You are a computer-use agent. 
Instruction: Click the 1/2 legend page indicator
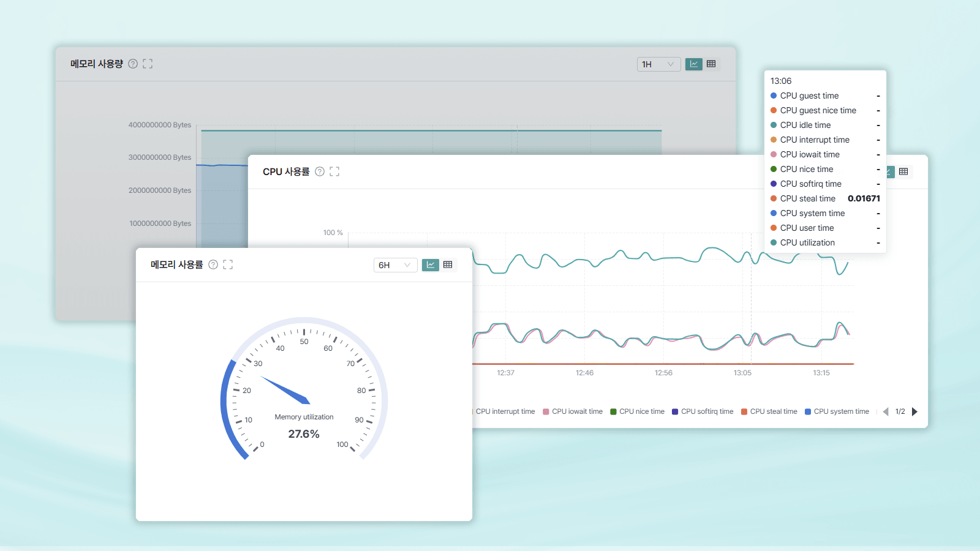(900, 411)
